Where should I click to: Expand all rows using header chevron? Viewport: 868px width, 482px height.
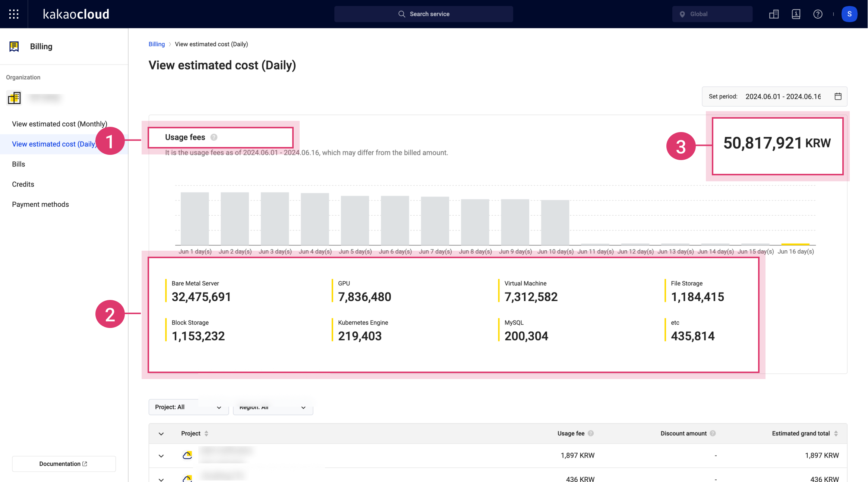tap(161, 434)
